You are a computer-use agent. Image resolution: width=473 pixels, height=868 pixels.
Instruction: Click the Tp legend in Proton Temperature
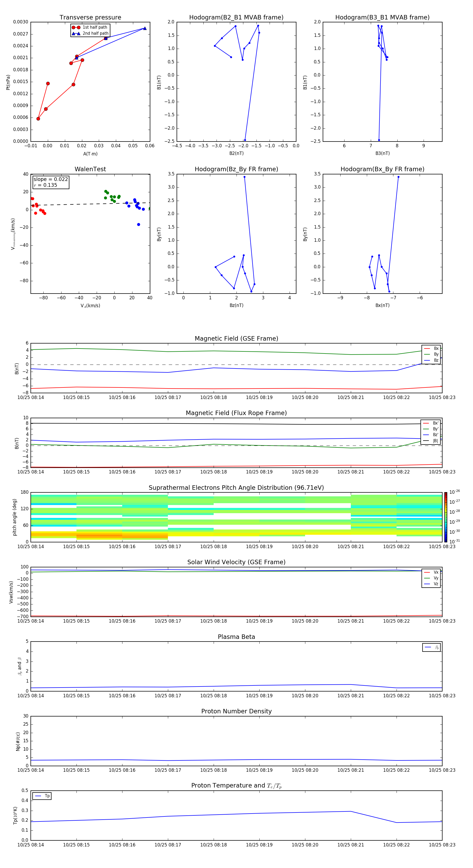click(x=42, y=796)
